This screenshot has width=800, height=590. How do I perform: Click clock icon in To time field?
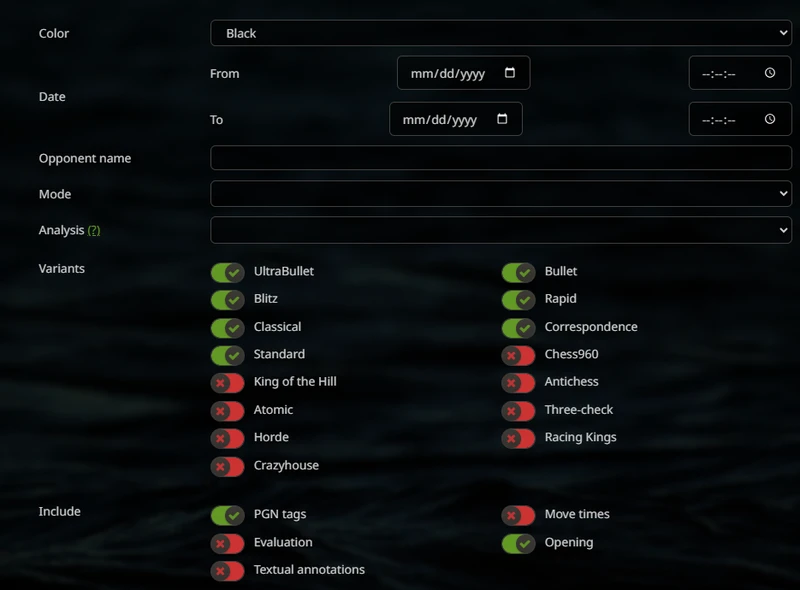click(x=770, y=120)
